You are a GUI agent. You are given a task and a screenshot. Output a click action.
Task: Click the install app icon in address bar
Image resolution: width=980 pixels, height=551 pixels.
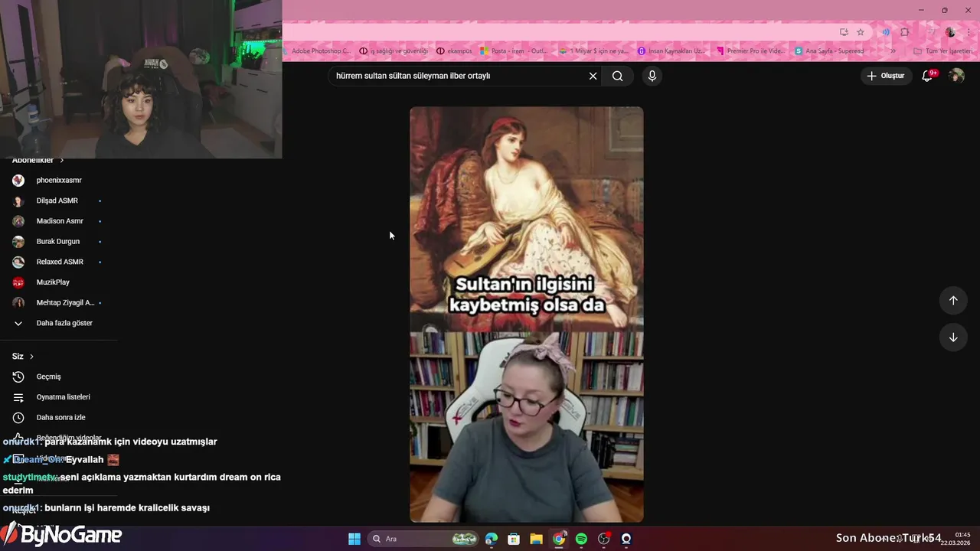click(844, 32)
